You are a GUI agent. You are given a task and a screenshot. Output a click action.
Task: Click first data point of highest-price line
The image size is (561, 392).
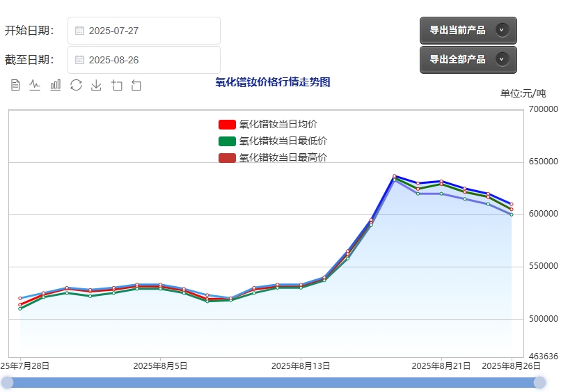pyautogui.click(x=20, y=298)
